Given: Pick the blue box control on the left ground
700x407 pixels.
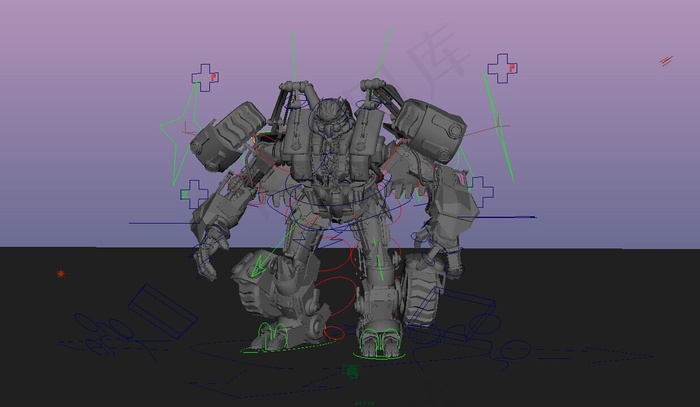Looking at the screenshot, I should pyautogui.click(x=163, y=311).
